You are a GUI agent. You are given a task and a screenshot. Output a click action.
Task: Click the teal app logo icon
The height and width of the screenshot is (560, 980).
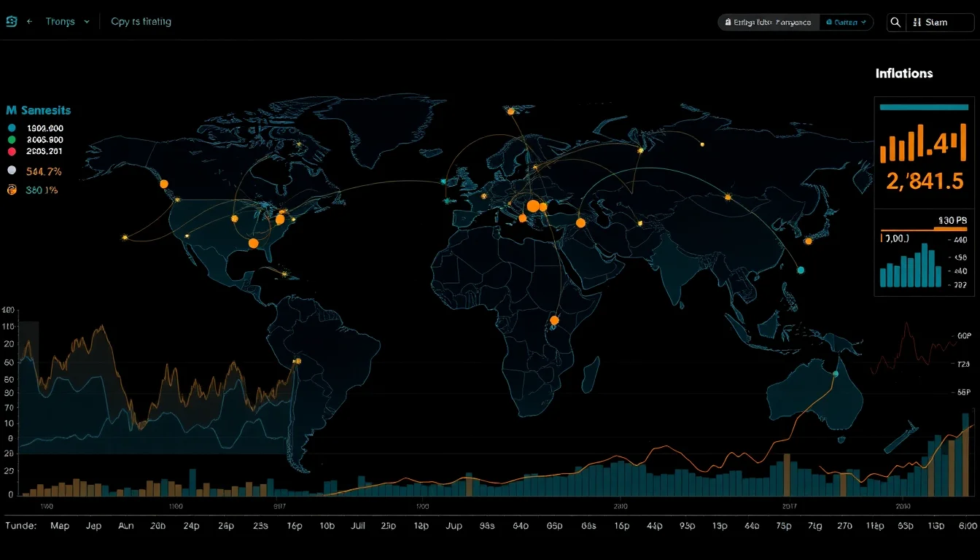click(x=9, y=21)
